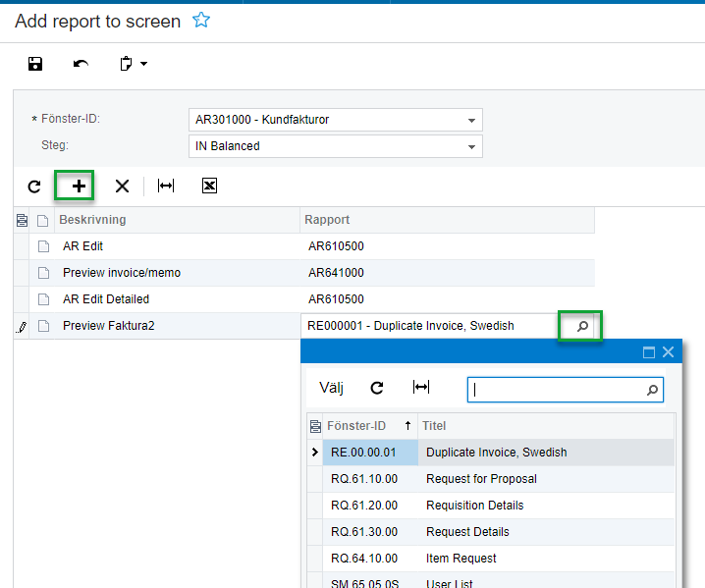Refresh the report grid

click(34, 187)
